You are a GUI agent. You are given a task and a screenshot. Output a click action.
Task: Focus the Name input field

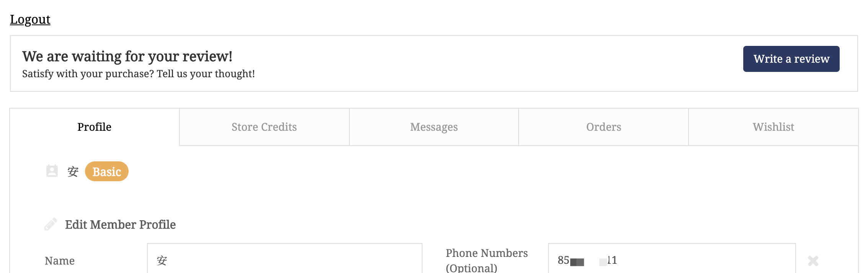click(285, 258)
